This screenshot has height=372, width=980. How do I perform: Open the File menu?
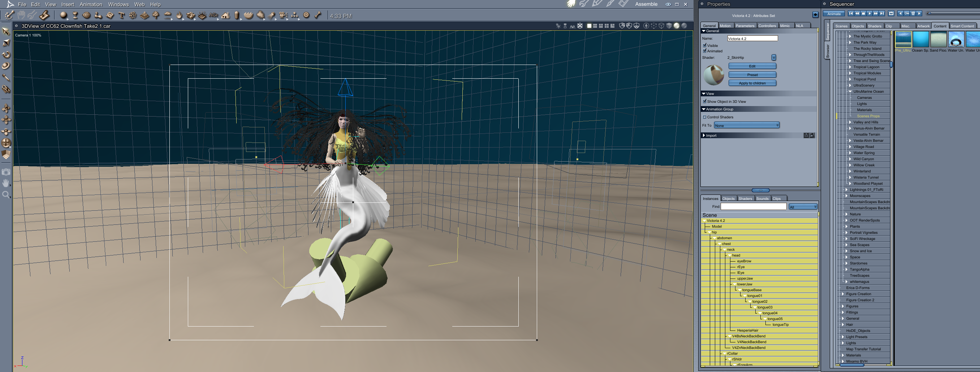[22, 4]
